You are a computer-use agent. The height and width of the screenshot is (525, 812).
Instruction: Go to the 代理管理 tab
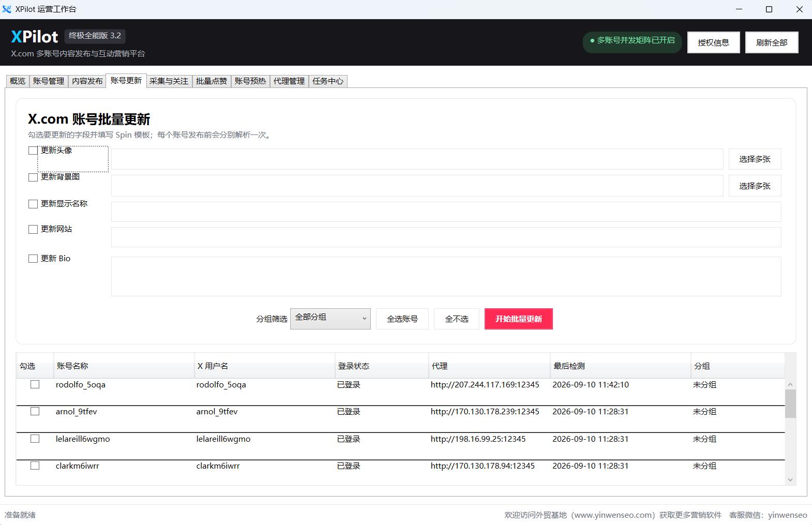(x=289, y=81)
